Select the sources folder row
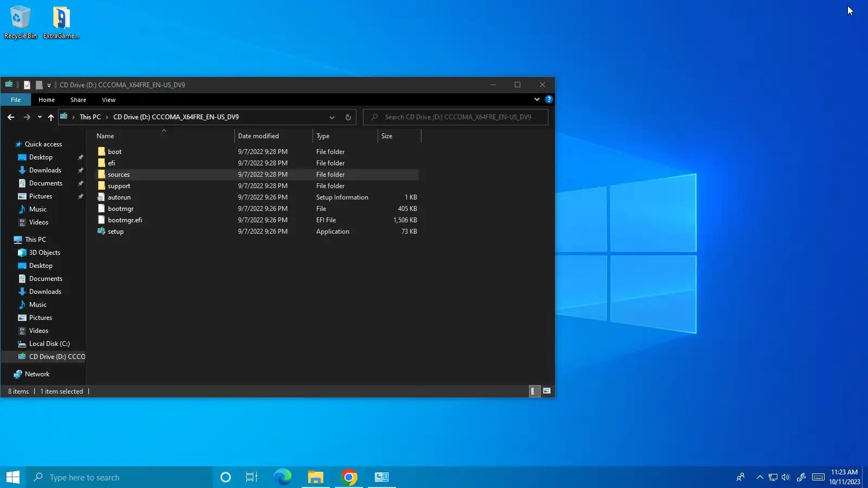This screenshot has width=868, height=488. (x=258, y=175)
